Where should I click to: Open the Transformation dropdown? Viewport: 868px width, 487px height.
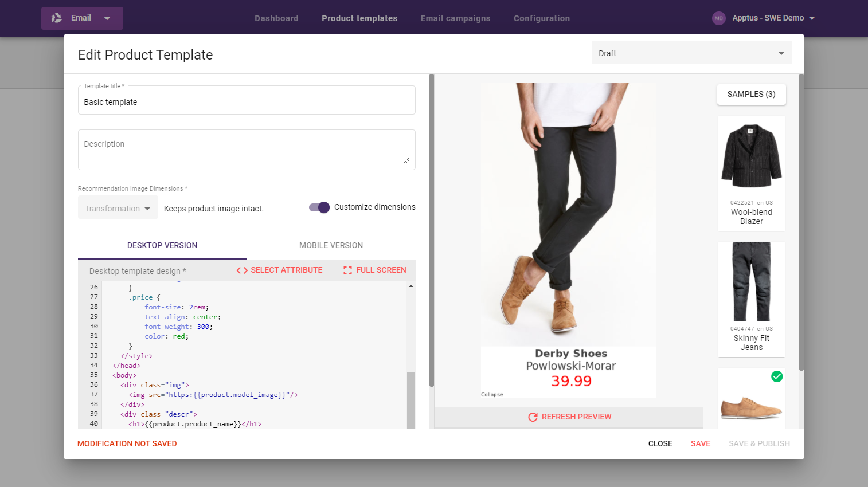[118, 208]
